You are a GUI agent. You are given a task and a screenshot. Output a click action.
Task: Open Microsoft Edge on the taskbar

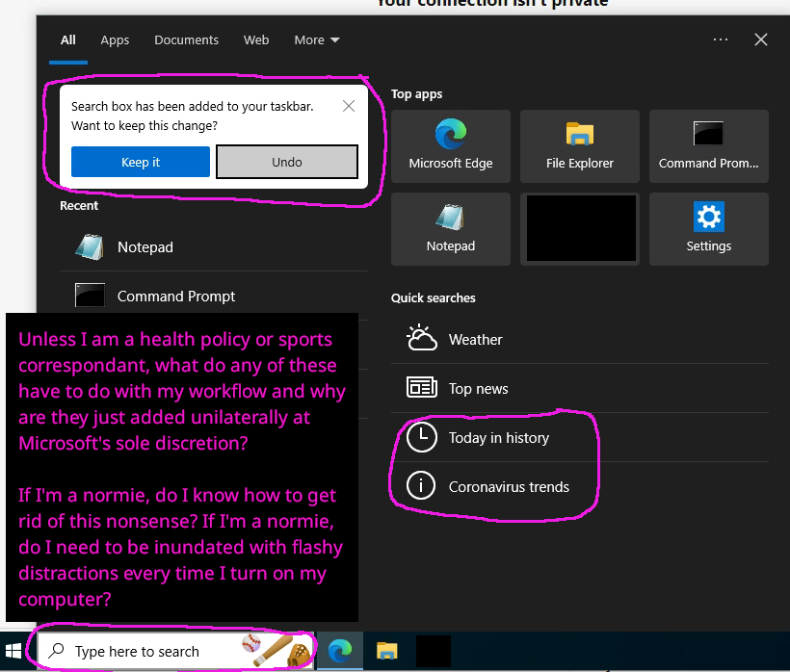pyautogui.click(x=339, y=651)
